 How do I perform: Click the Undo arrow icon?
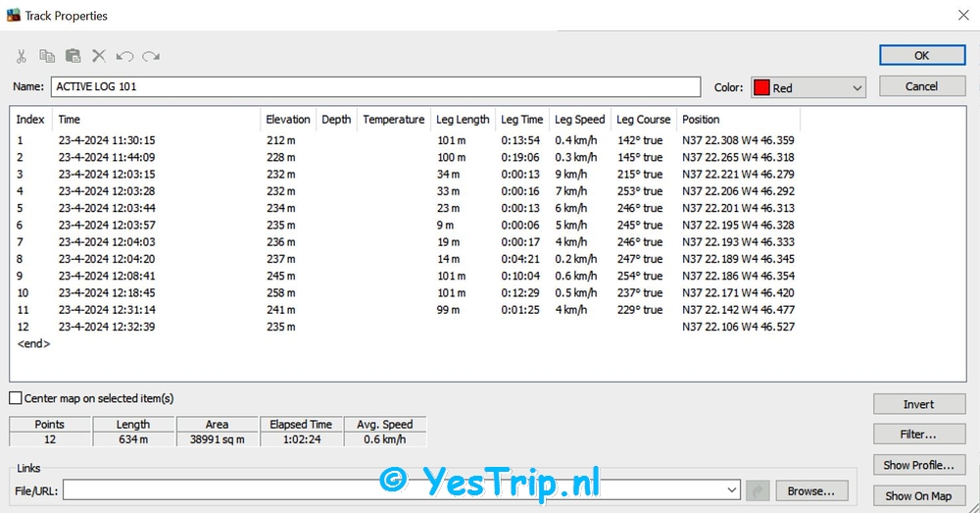pyautogui.click(x=124, y=57)
